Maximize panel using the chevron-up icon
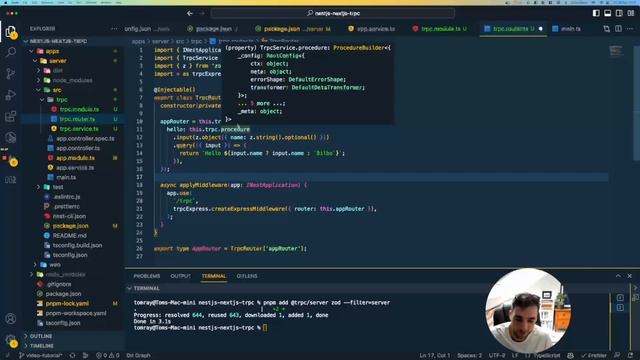Viewport: 640px width, 360px height. [x=618, y=276]
